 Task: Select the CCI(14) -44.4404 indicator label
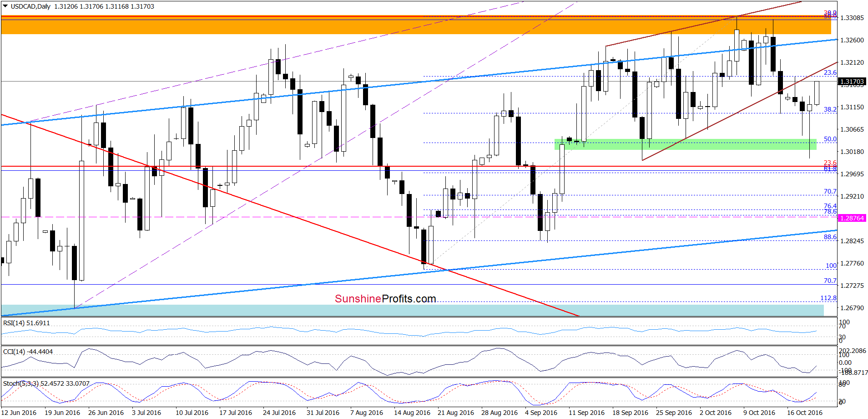click(x=28, y=352)
